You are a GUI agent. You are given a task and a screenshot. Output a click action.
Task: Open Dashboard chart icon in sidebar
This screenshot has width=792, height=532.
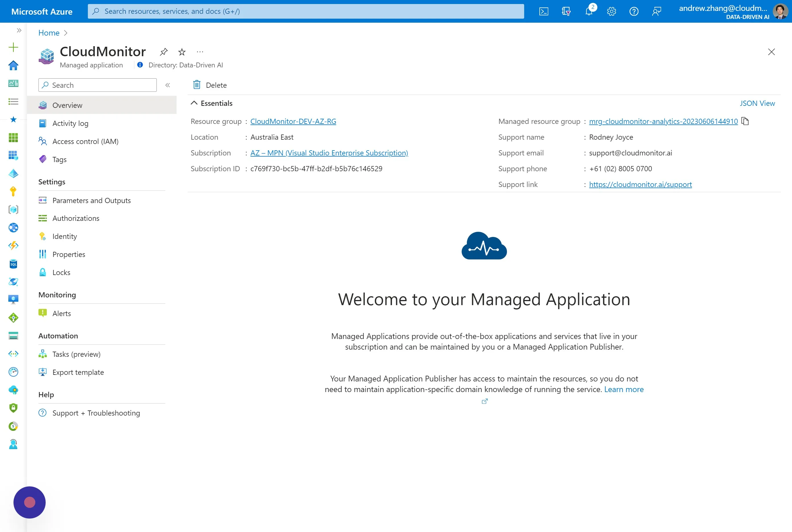click(x=13, y=83)
